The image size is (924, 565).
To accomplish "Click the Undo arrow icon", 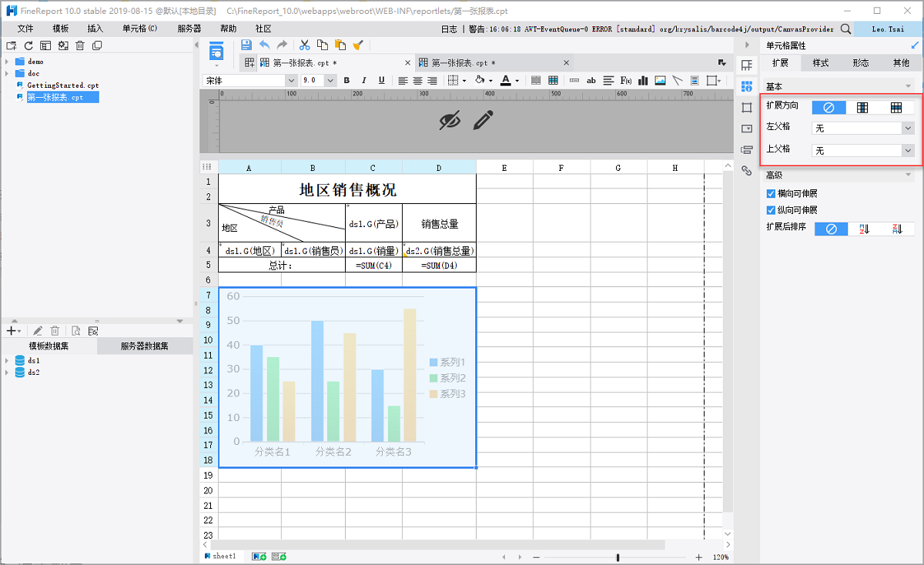I will pos(265,45).
